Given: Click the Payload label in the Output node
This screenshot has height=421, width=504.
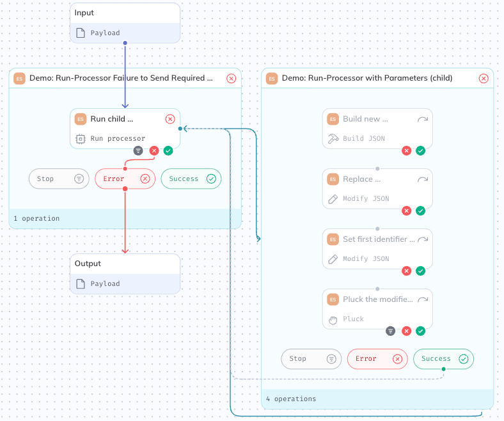Looking at the screenshot, I should point(105,283).
